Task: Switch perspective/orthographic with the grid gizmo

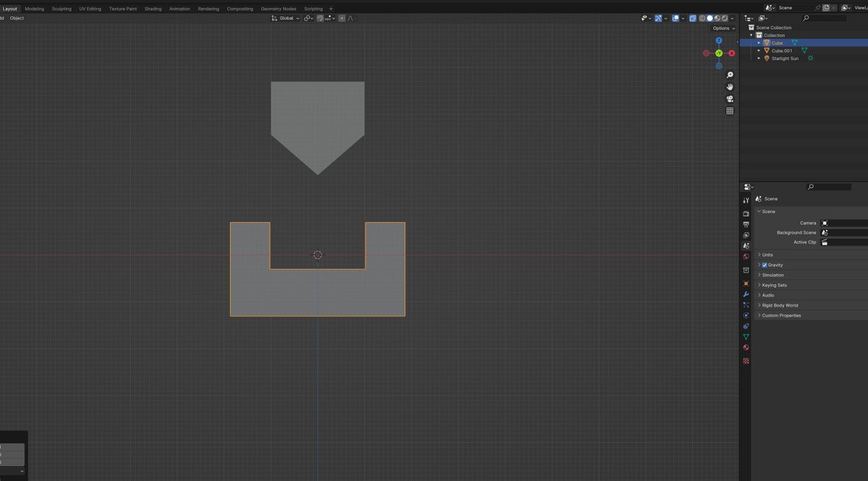Action: click(730, 111)
